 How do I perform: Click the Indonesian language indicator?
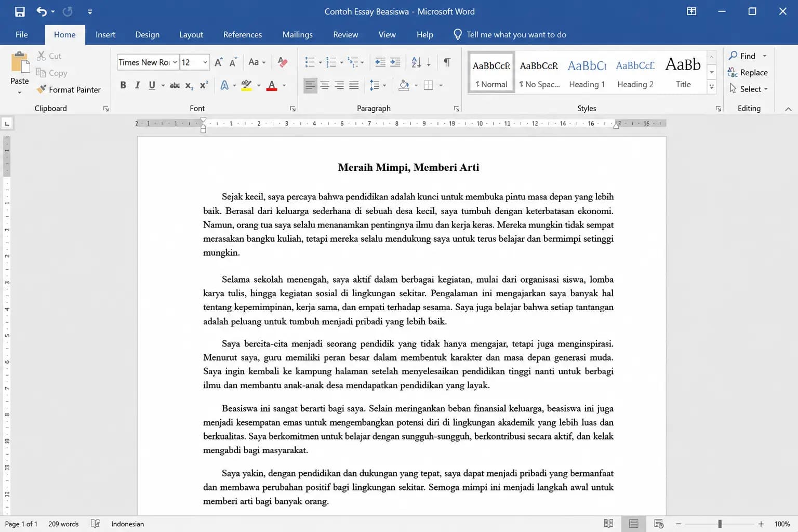127,524
